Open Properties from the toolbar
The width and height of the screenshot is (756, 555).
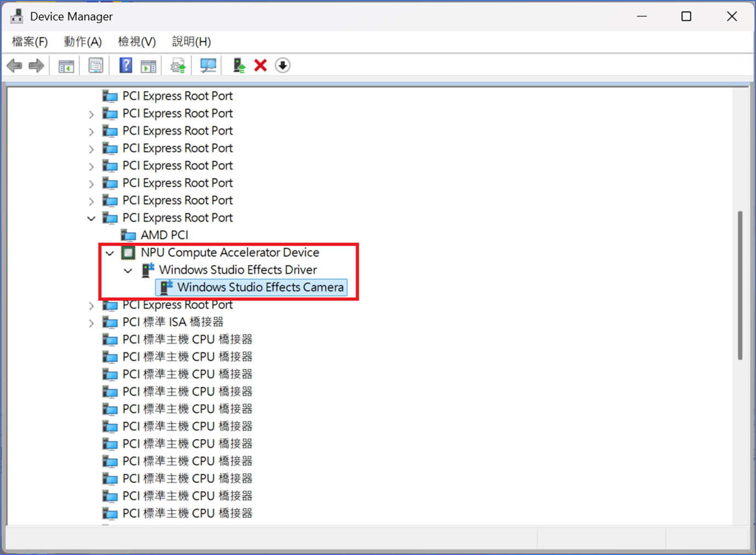[95, 66]
